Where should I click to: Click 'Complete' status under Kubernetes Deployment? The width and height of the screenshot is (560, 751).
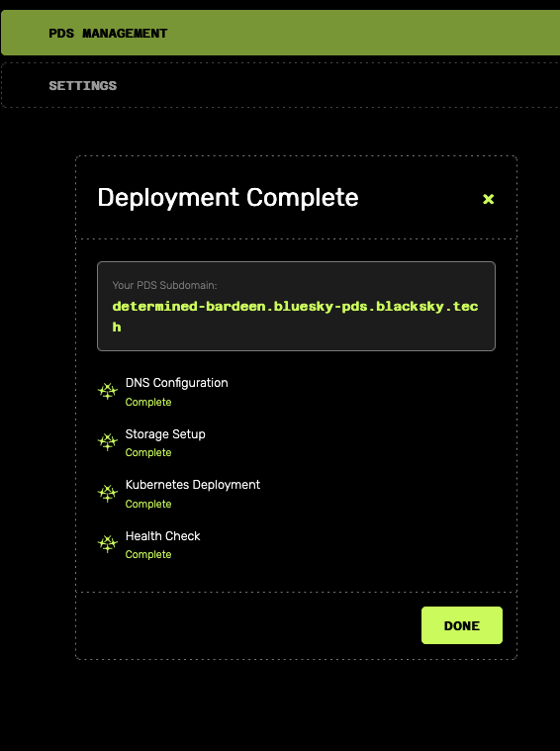click(x=148, y=504)
